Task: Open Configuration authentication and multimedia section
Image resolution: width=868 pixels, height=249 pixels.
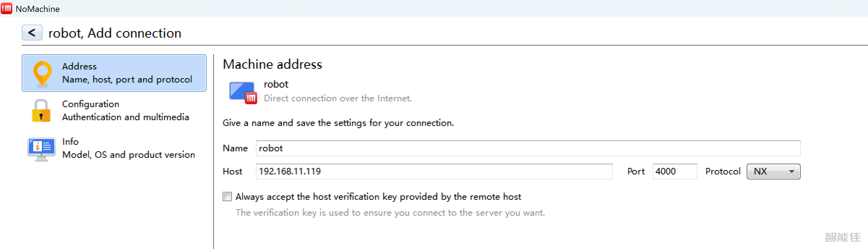Action: click(125, 111)
